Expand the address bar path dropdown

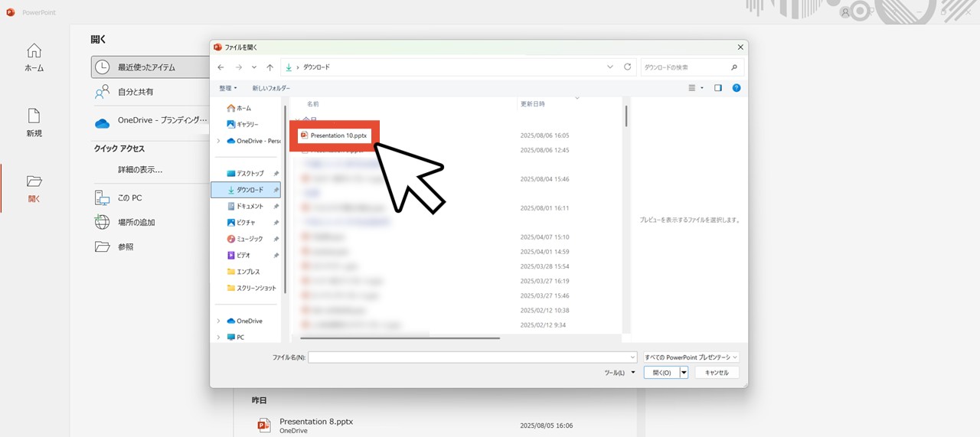tap(610, 67)
